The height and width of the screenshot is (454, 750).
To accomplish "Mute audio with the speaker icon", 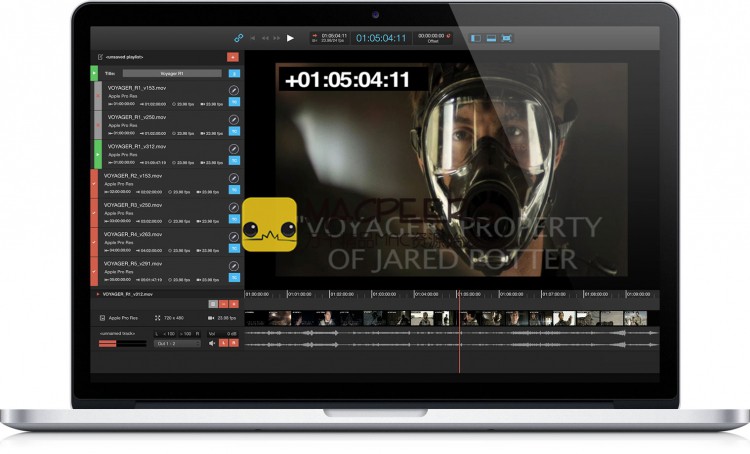I will [212, 343].
